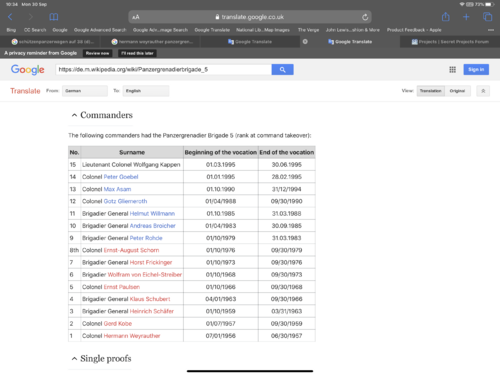500x375 pixels.
Task: Open The Verge favorite
Action: tap(308, 30)
